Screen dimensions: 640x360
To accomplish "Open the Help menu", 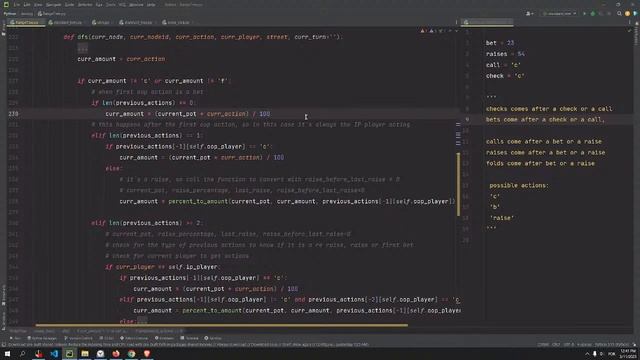I will click(x=151, y=4).
